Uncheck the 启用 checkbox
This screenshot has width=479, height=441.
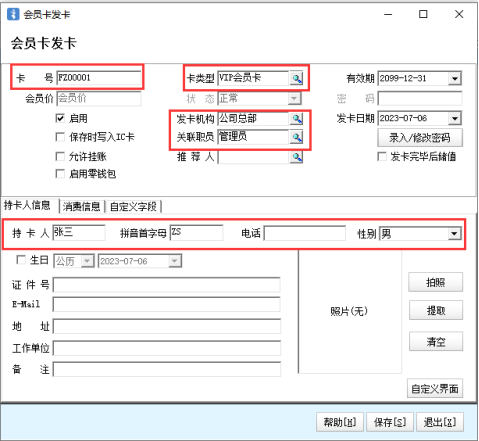point(60,118)
